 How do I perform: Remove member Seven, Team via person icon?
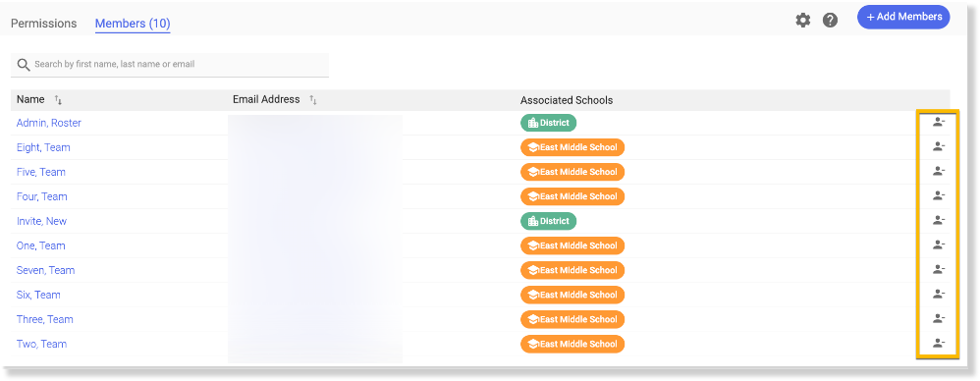tap(938, 269)
